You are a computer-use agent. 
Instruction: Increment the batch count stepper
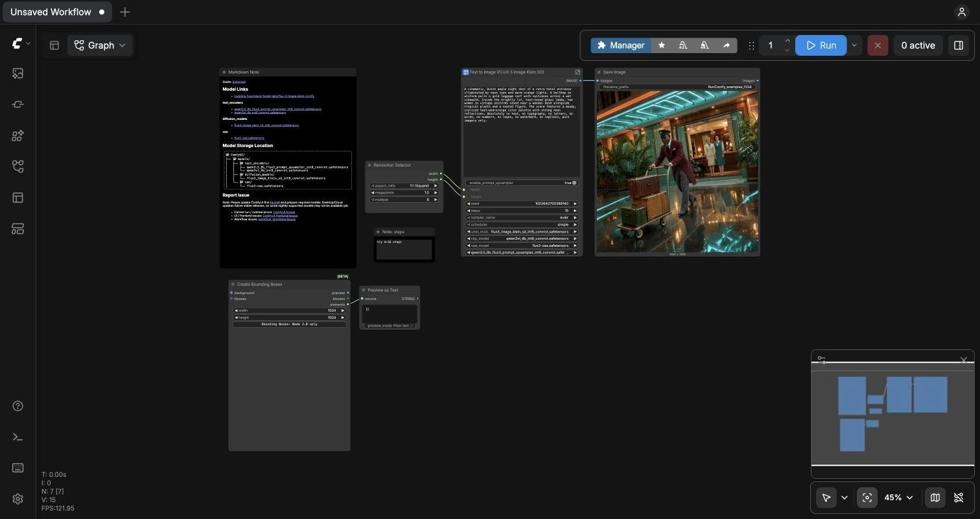[x=787, y=41]
